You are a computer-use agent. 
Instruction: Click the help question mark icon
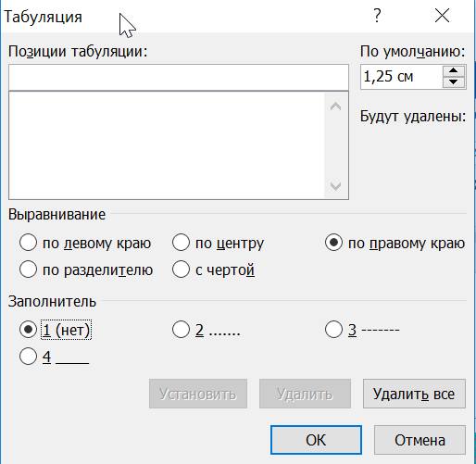(x=377, y=16)
